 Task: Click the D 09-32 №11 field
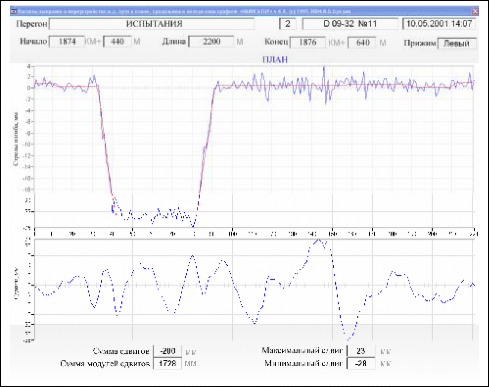(350, 24)
